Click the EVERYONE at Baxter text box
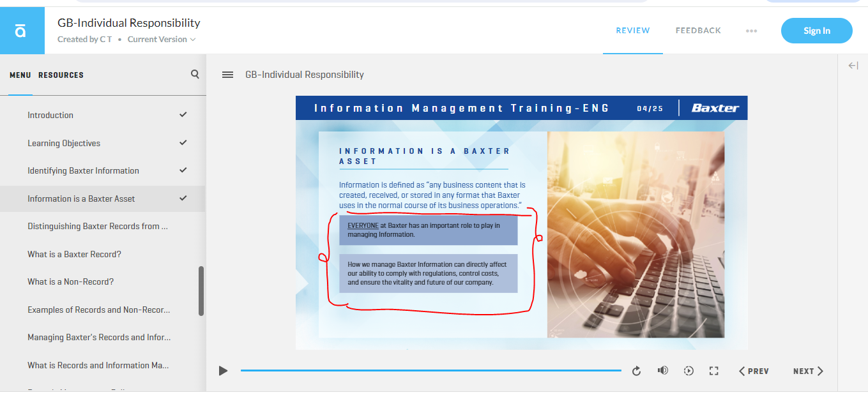 (428, 230)
